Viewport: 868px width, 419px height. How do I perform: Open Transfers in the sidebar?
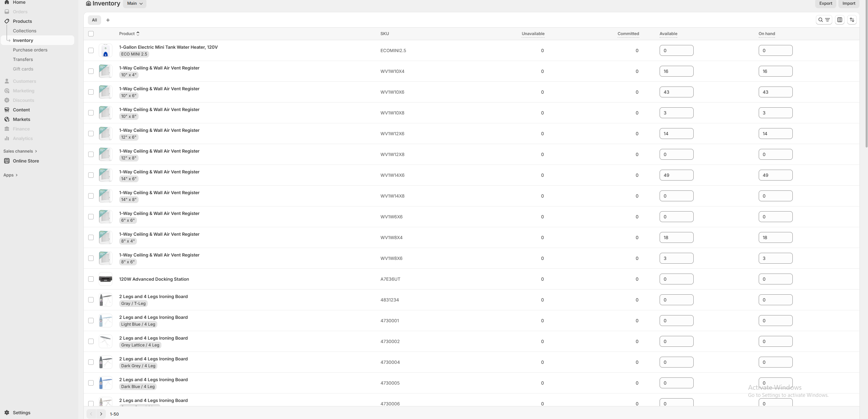tap(23, 59)
